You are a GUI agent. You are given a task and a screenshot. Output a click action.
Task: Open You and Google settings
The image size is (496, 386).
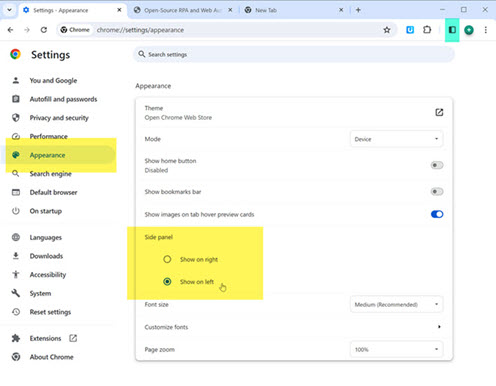point(53,81)
